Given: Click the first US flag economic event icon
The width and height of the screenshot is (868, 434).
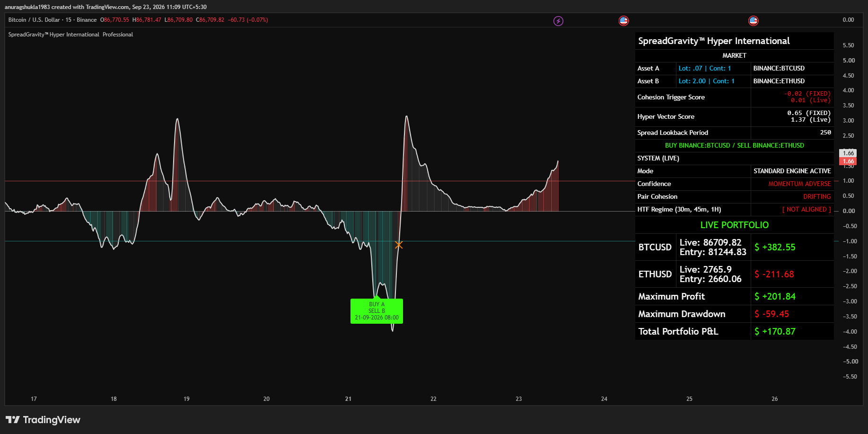Looking at the screenshot, I should coord(623,21).
